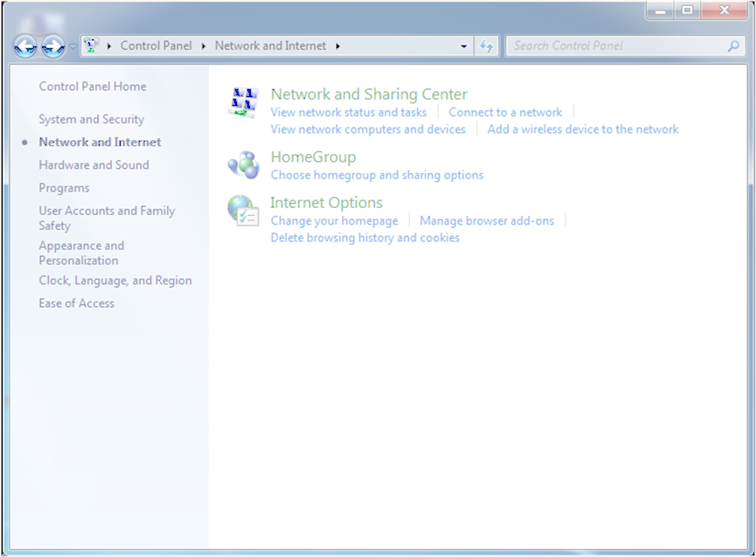Maximize the Control Panel window
Image resolution: width=756 pixels, height=557 pixels.
tap(688, 10)
